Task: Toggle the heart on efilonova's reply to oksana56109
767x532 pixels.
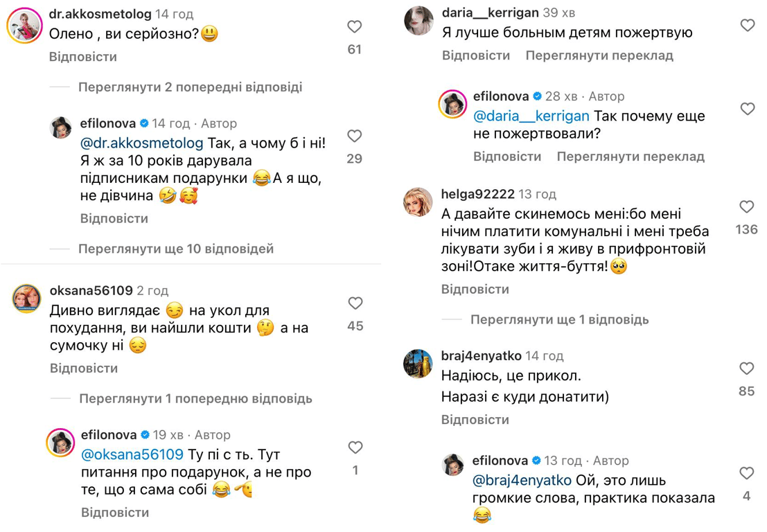Action: (355, 447)
